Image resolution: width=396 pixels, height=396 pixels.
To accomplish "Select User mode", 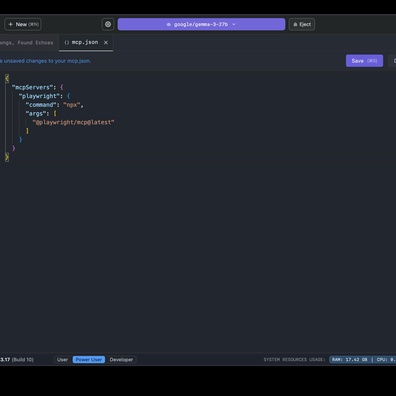I will (x=62, y=360).
